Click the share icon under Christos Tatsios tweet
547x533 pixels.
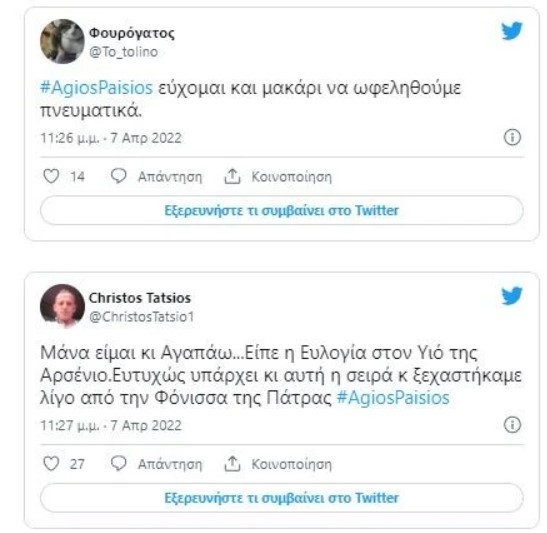point(232,464)
